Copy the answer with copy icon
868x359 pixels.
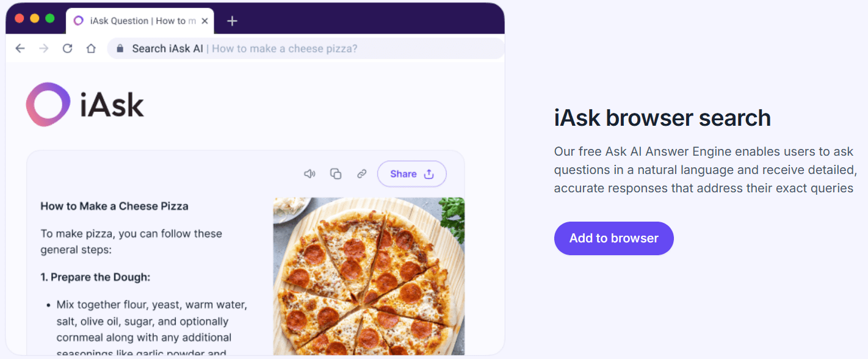[x=336, y=174]
